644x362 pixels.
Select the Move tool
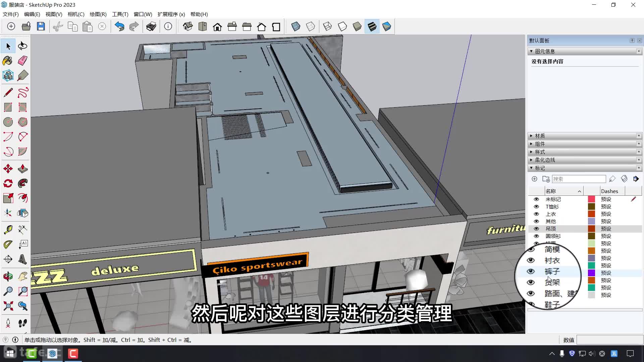(x=8, y=169)
